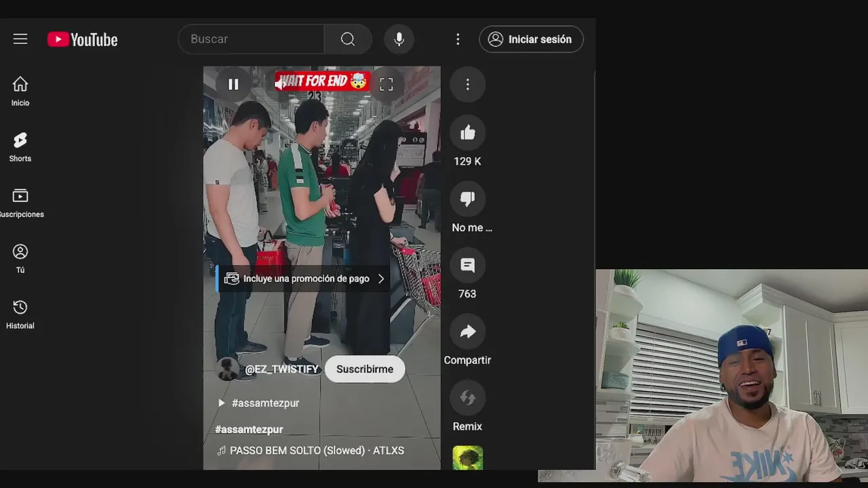Mute the Shorts video volume

[x=280, y=84]
